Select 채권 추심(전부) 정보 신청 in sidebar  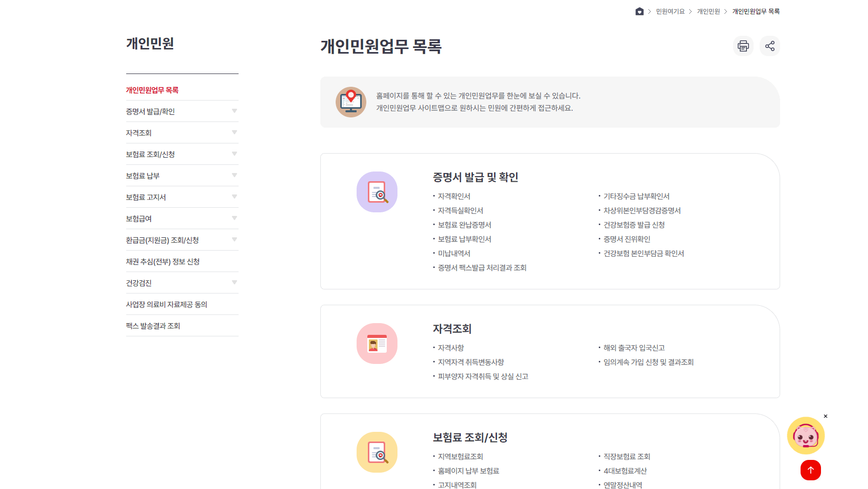pos(163,261)
